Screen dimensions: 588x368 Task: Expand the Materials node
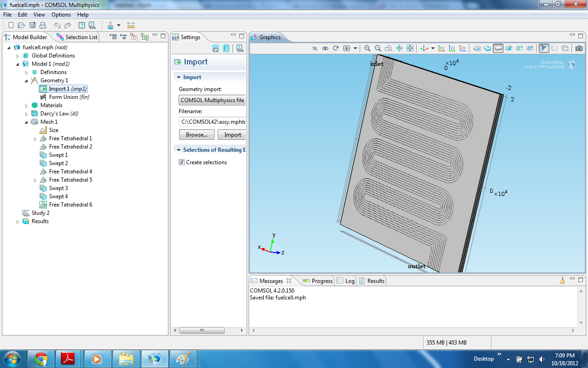point(27,105)
